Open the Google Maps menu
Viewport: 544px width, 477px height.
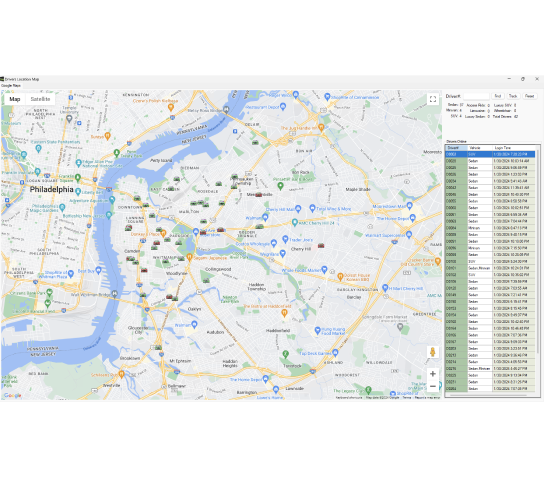coord(11,85)
